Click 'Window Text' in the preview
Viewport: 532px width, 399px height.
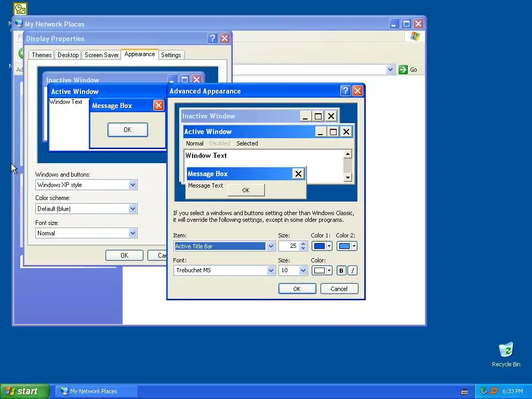pos(206,155)
